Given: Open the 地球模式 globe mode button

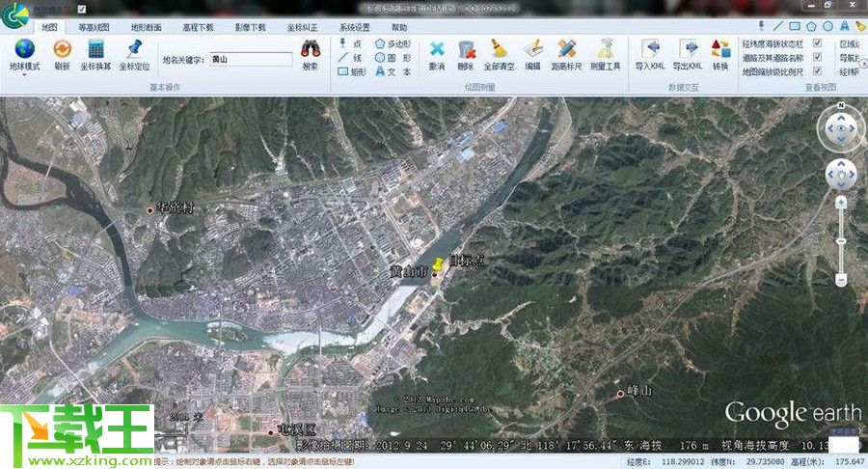Looking at the screenshot, I should click(24, 54).
